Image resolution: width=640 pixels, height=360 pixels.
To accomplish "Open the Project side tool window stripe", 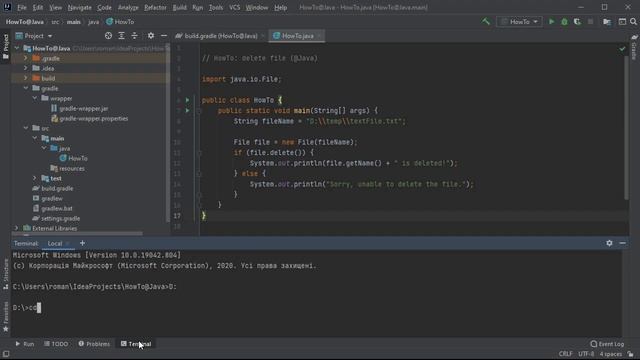I will 5,46.
